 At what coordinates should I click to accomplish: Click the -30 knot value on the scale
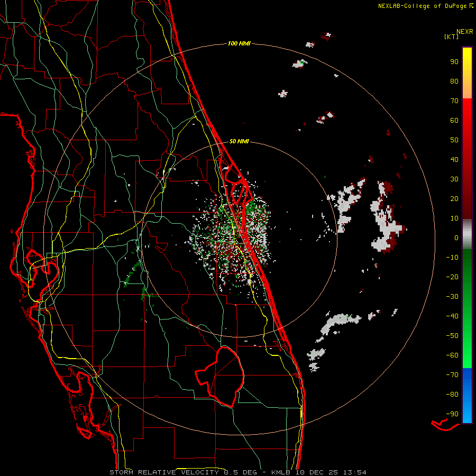[x=452, y=297]
